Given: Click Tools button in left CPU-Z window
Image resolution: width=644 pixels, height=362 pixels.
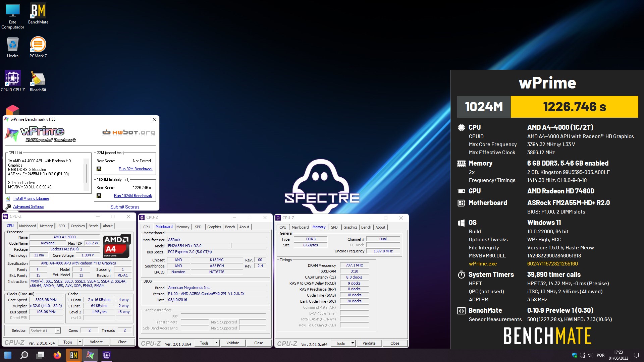Looking at the screenshot, I should coord(68,342).
